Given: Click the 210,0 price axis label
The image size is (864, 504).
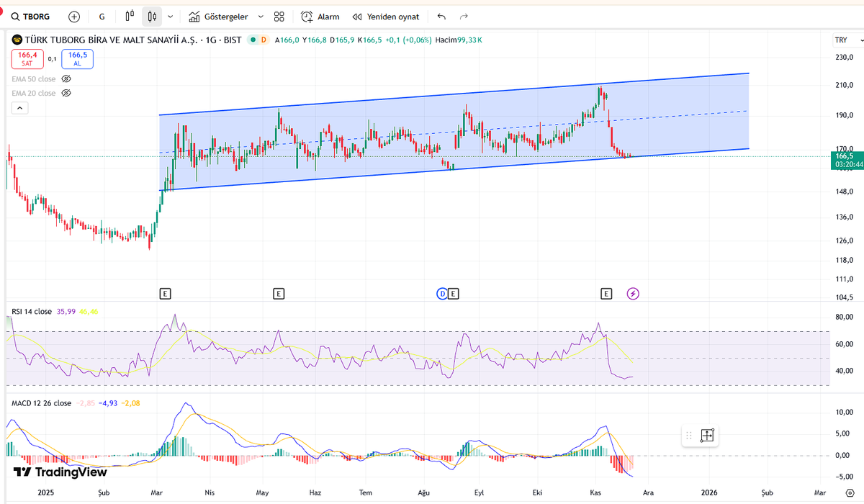Looking at the screenshot, I should click(x=844, y=86).
